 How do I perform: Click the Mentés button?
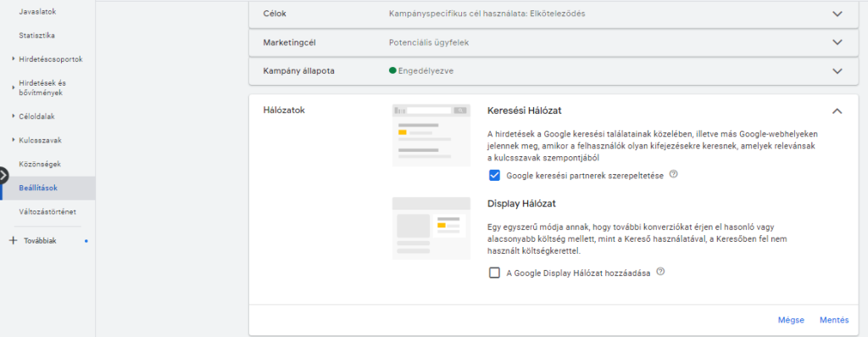click(x=834, y=320)
